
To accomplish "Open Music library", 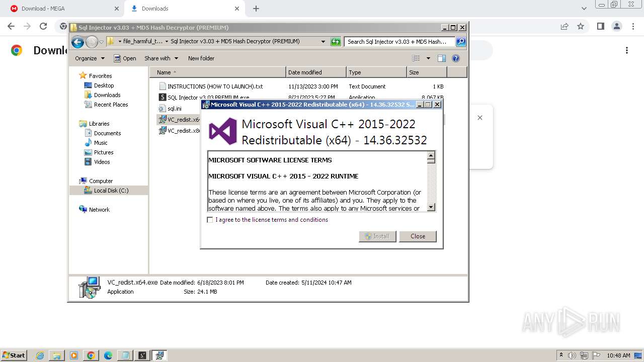I will point(101,143).
